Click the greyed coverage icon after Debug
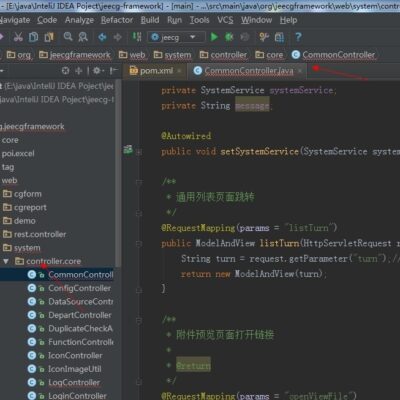Image resolution: width=400 pixels, height=400 pixels. [245, 37]
